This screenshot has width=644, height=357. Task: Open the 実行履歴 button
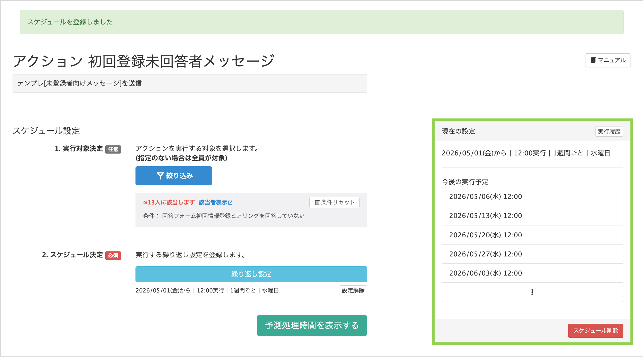click(609, 131)
